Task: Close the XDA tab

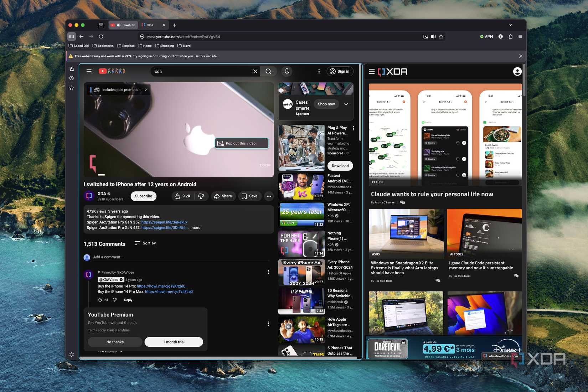Action: coord(164,25)
